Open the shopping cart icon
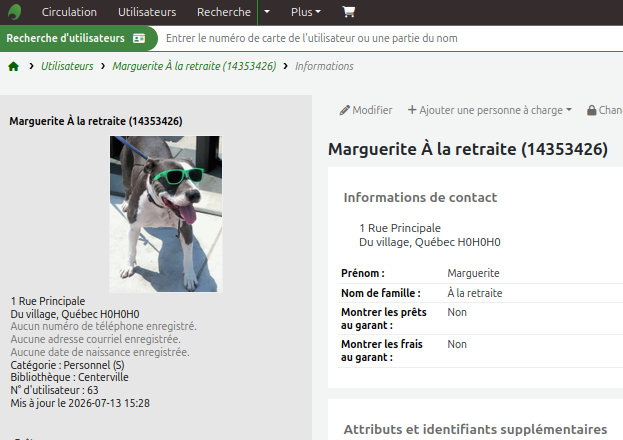 coord(348,12)
